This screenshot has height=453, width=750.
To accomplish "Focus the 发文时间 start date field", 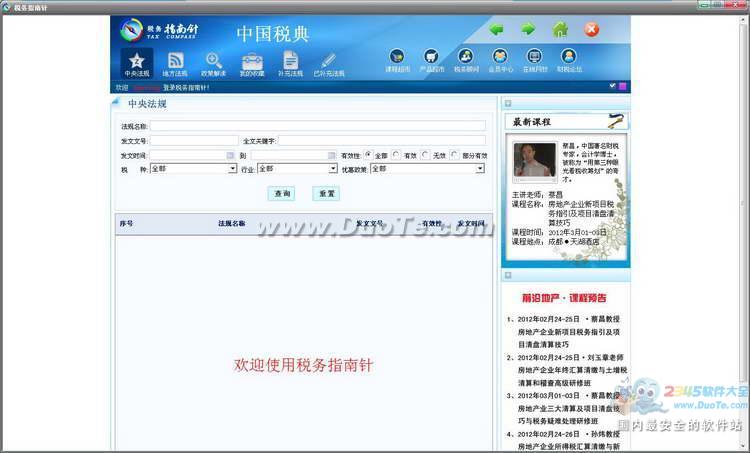I will tap(188, 155).
